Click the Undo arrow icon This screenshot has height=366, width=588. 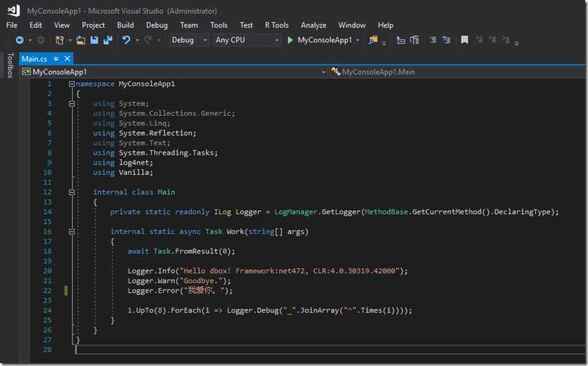point(126,41)
